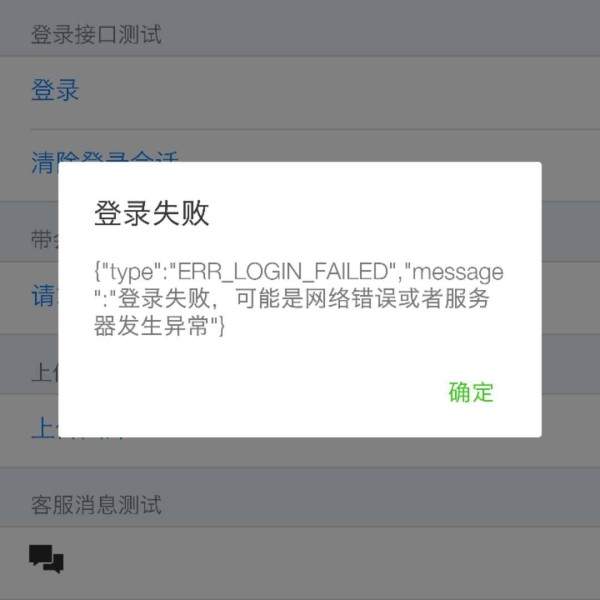Tap the chat bubbles icon at bottom
The height and width of the screenshot is (600, 600).
pos(46,559)
